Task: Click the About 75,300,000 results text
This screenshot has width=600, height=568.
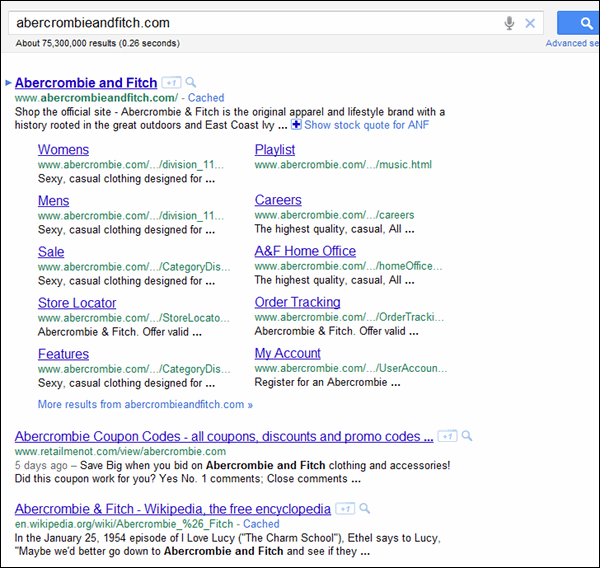Action: pyautogui.click(x=98, y=43)
